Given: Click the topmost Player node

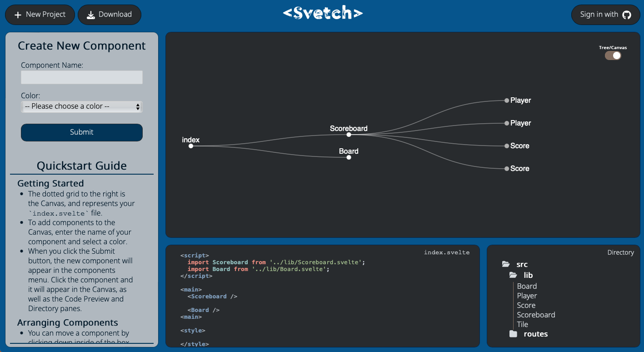Looking at the screenshot, I should [507, 101].
